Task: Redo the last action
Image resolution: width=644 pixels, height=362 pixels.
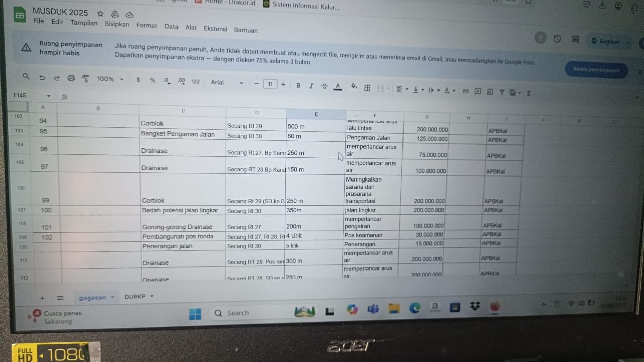Action: click(56, 78)
